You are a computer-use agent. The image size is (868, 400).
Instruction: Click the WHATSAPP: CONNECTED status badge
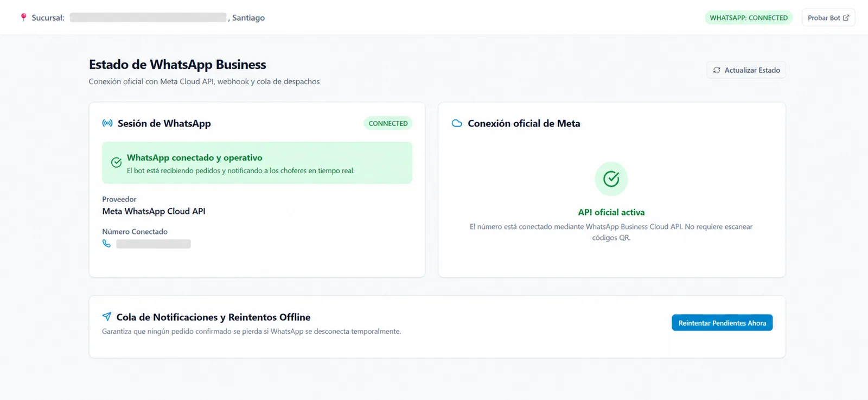pyautogui.click(x=749, y=17)
